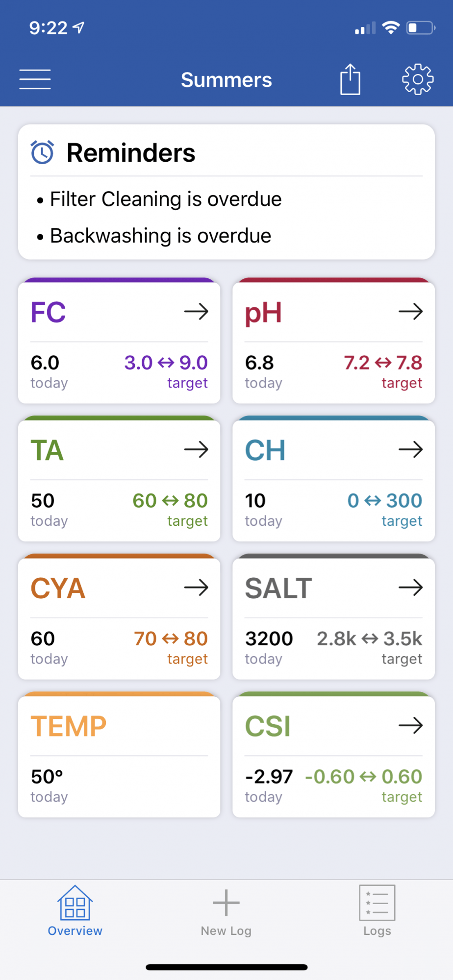Image resolution: width=453 pixels, height=980 pixels.
Task: Tap the share icon
Action: point(350,79)
